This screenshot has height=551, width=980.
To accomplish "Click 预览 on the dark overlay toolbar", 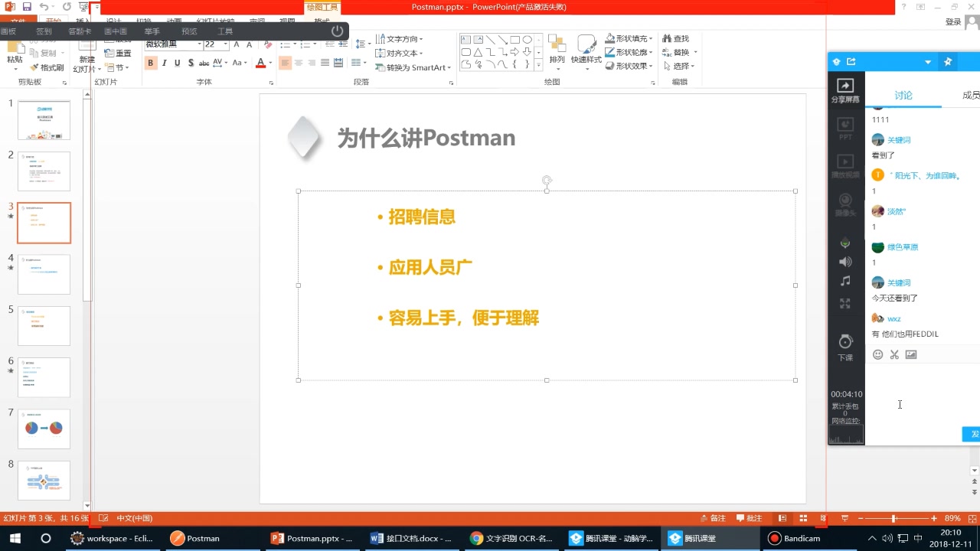I will pos(189,31).
